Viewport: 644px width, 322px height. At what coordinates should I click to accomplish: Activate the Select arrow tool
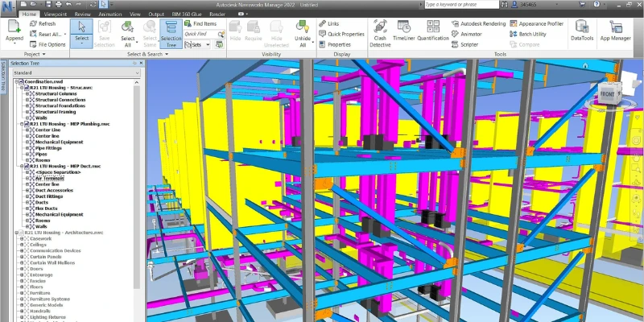(x=81, y=33)
